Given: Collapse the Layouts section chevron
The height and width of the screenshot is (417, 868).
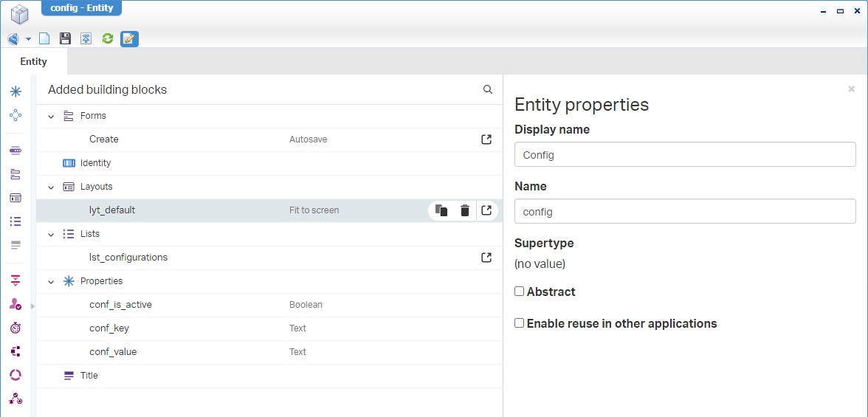Looking at the screenshot, I should coord(51,187).
